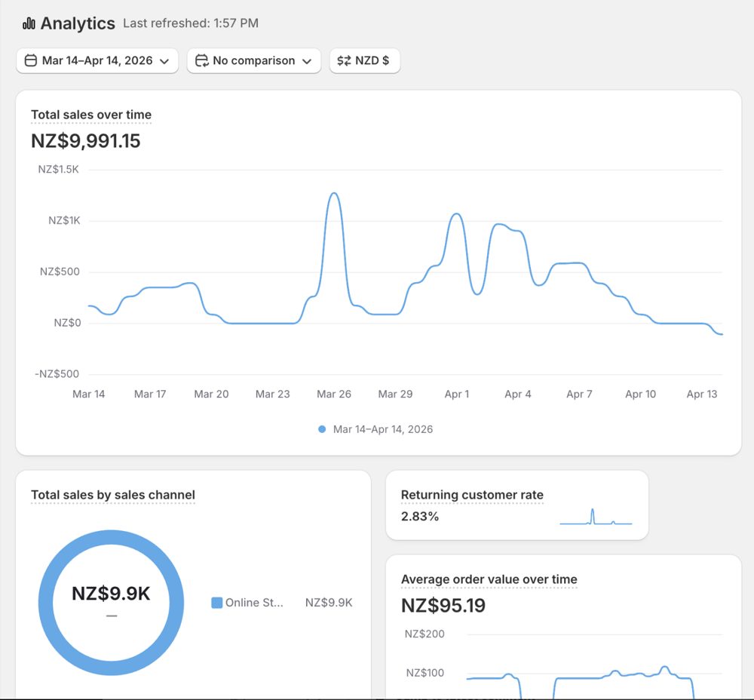754x700 pixels.
Task: Click the Mar 29 x-axis label
Action: (395, 394)
